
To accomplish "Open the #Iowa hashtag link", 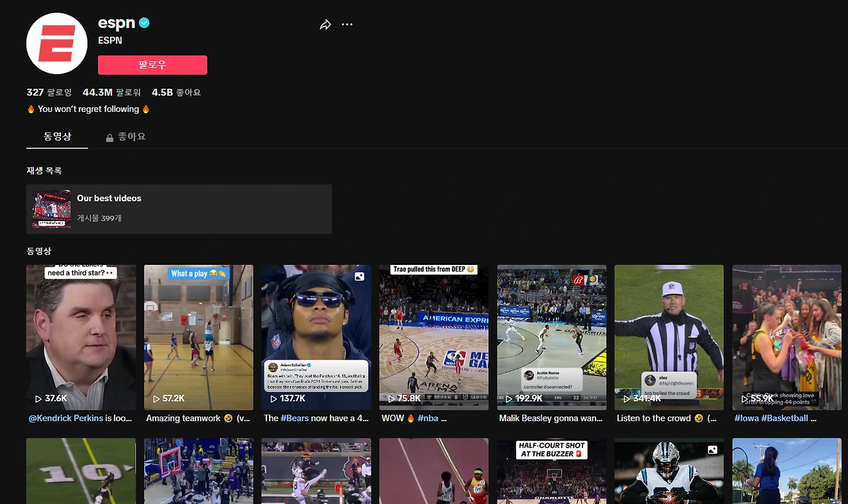I will pyautogui.click(x=747, y=418).
